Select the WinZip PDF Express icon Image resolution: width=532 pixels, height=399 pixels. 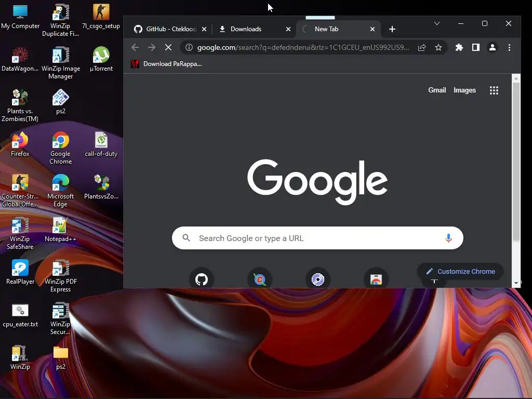[x=60, y=276]
